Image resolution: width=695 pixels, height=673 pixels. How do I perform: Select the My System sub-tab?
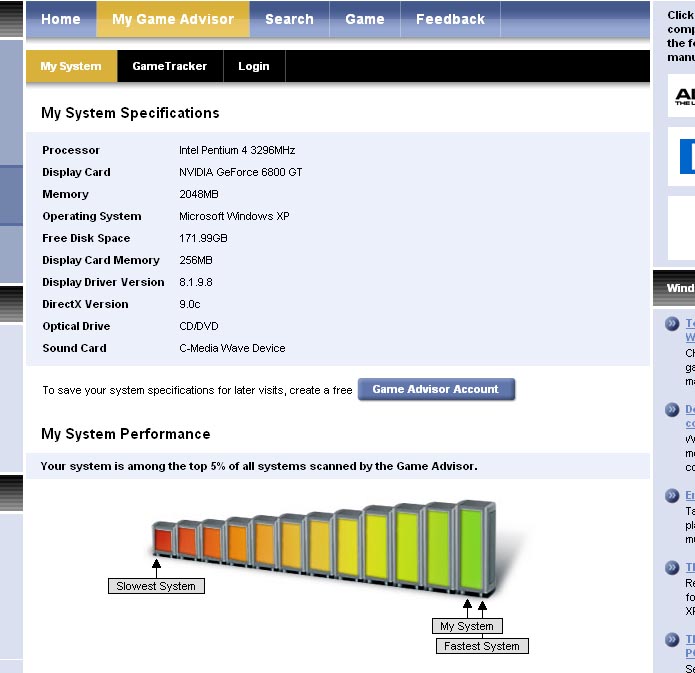[70, 66]
